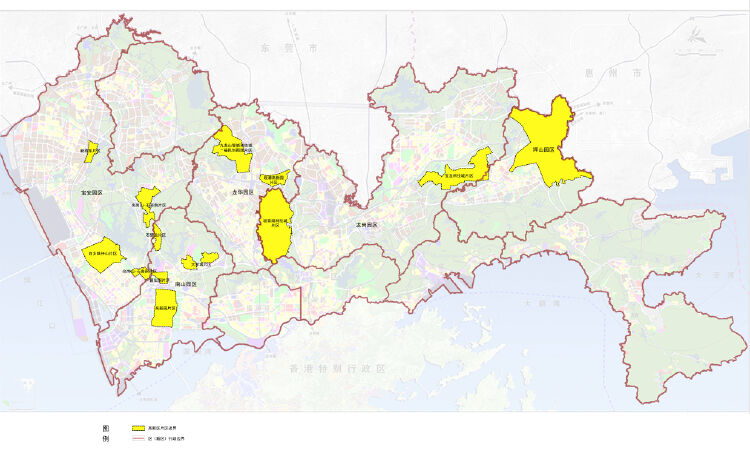Click the 龙华园区 map label
Image resolution: width=750 pixels, height=458 pixels.
[243, 190]
